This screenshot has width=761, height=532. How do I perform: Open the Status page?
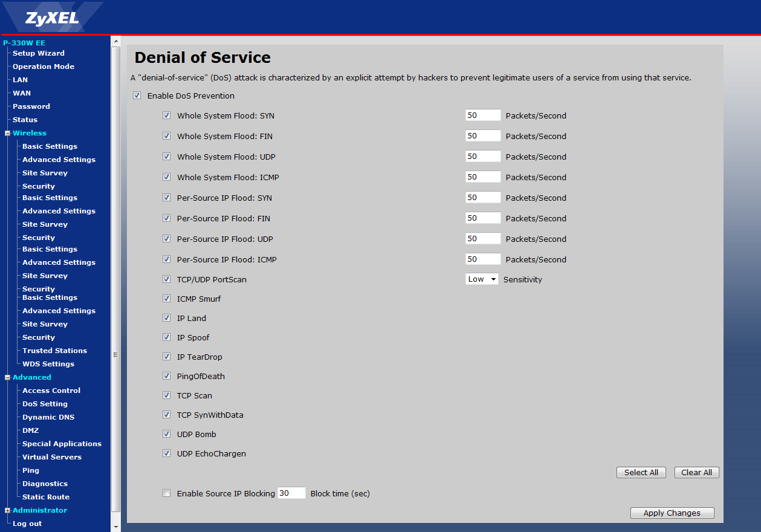(x=25, y=120)
